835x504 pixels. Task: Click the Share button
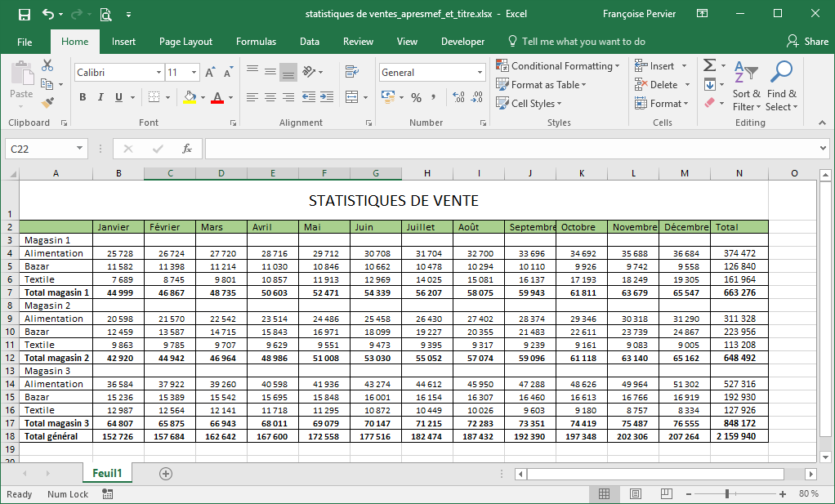(x=807, y=42)
